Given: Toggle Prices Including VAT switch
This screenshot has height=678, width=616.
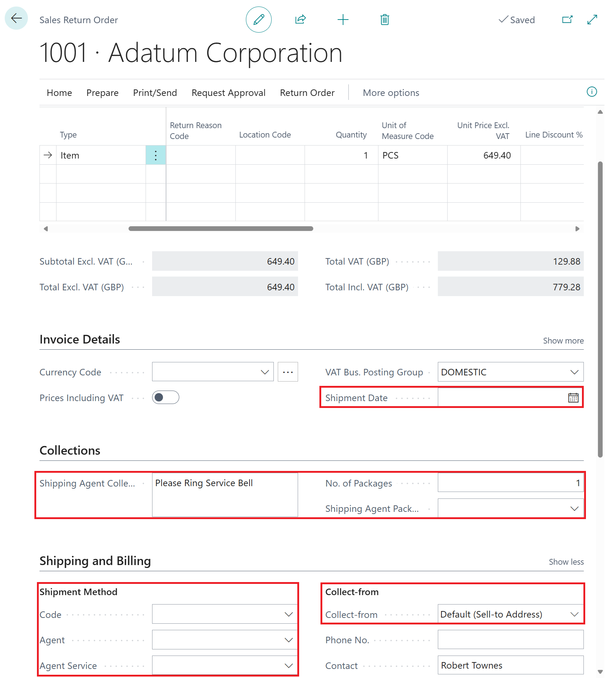Looking at the screenshot, I should click(165, 397).
